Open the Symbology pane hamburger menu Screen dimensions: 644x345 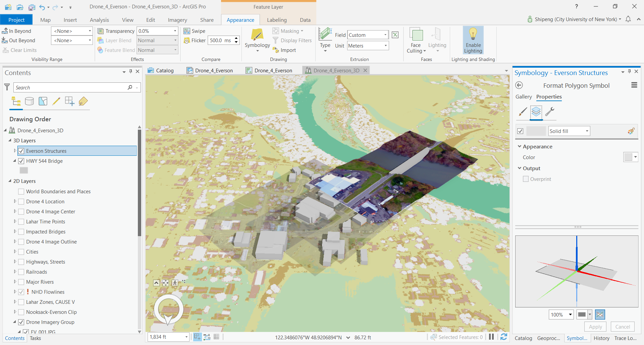click(634, 85)
